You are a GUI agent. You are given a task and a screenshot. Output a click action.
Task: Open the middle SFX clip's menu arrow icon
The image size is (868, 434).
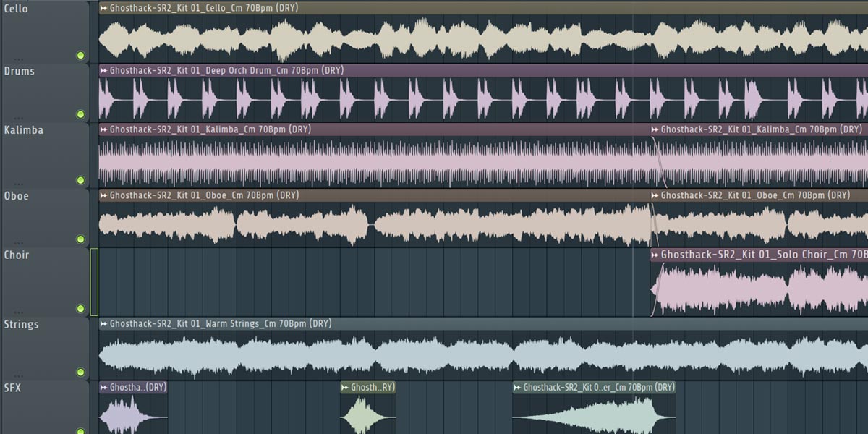point(346,387)
